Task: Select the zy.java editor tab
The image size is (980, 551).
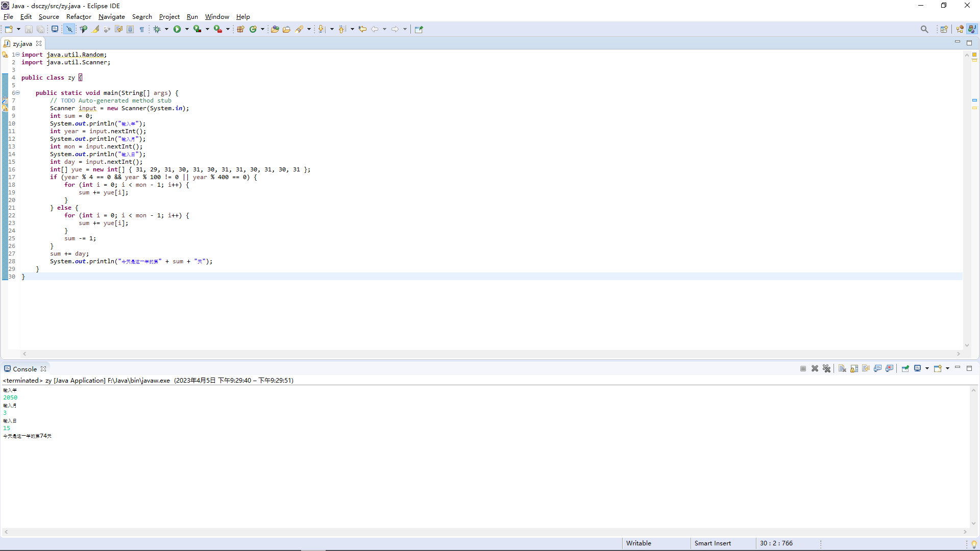Action: (x=22, y=43)
